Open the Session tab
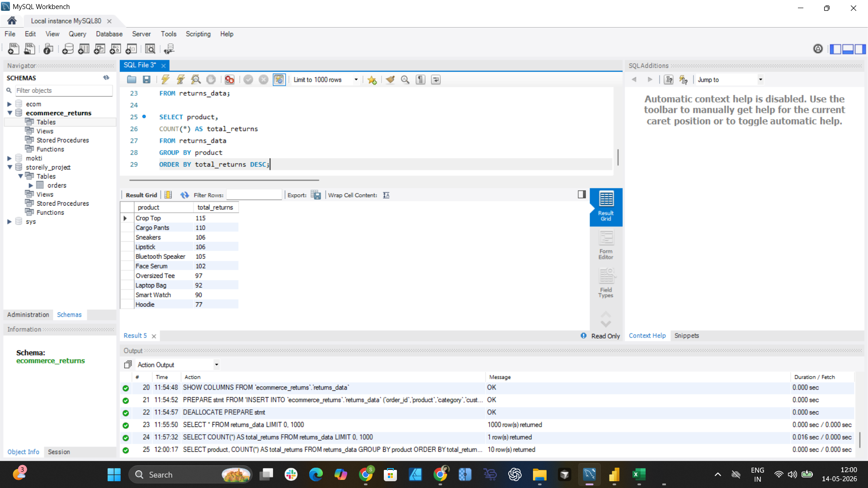The height and width of the screenshot is (488, 868). [59, 452]
